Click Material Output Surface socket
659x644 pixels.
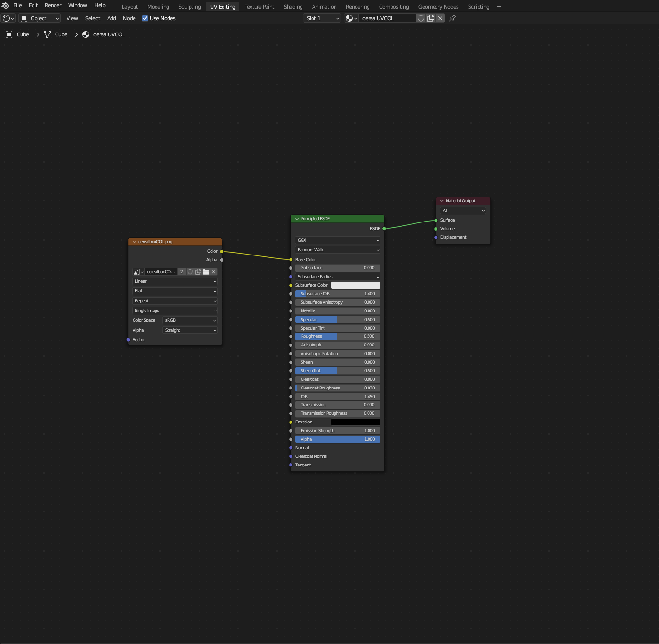pyautogui.click(x=436, y=220)
